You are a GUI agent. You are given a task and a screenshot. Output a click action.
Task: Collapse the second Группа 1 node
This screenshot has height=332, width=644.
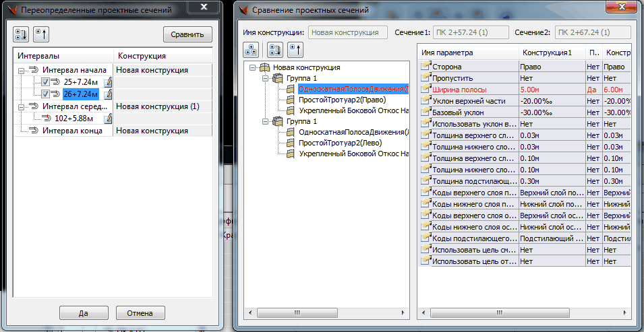click(x=264, y=121)
